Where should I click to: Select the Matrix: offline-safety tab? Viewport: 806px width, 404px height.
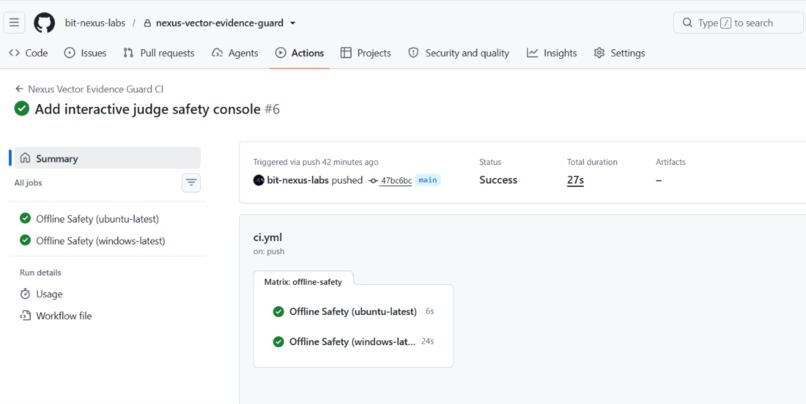click(303, 282)
